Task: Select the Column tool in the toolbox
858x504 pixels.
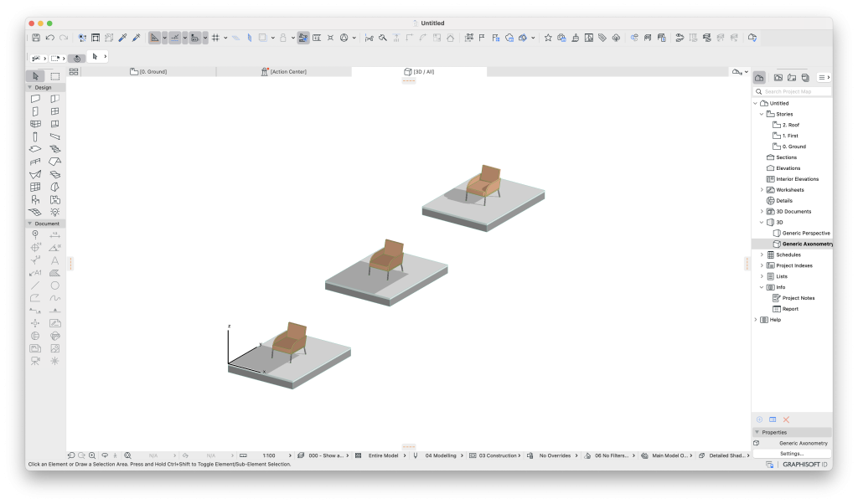Action: click(x=35, y=136)
